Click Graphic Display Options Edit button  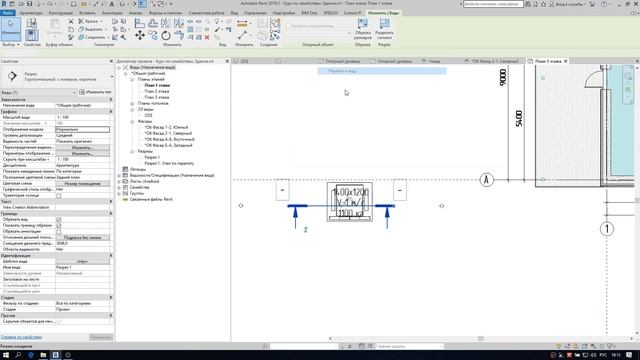point(82,153)
